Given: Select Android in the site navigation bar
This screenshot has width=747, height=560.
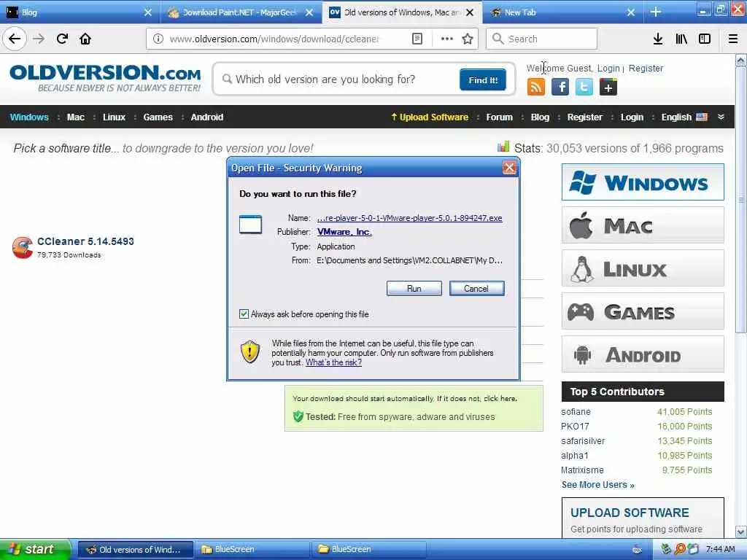Looking at the screenshot, I should [206, 117].
